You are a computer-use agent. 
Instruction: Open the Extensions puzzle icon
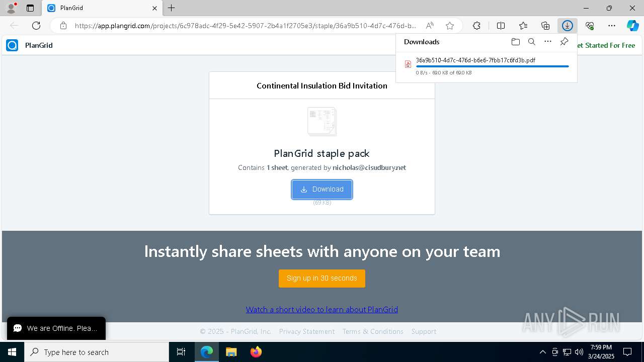[476, 26]
